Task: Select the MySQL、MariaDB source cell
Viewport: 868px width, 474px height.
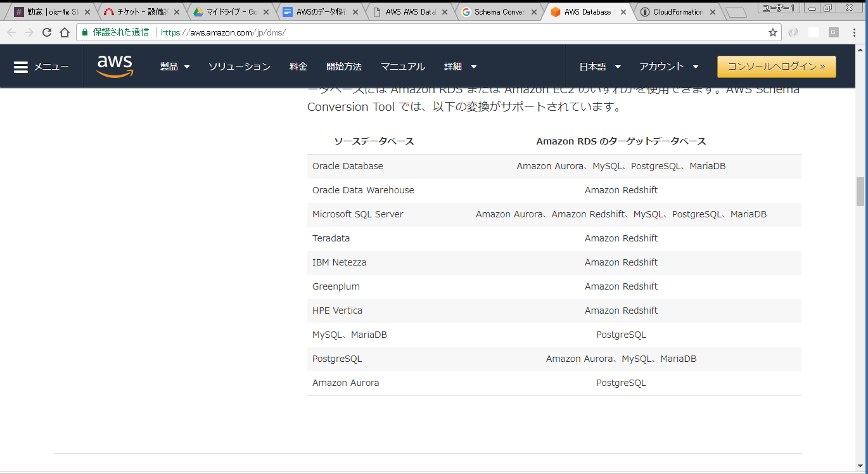Action: [x=349, y=335]
